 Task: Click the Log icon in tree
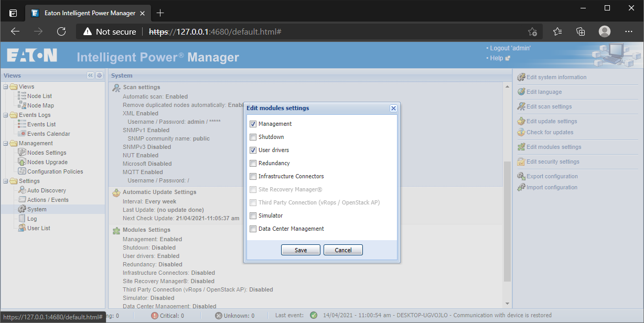pos(22,219)
